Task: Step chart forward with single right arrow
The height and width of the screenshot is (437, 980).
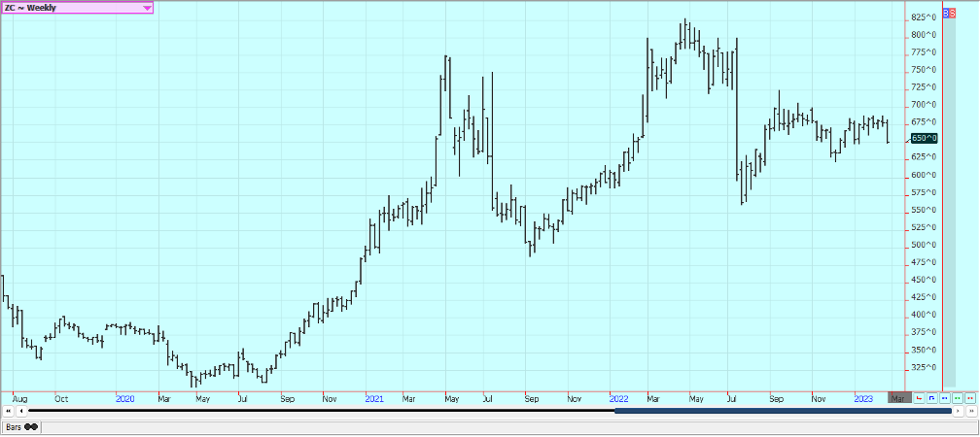Action: pos(959,411)
